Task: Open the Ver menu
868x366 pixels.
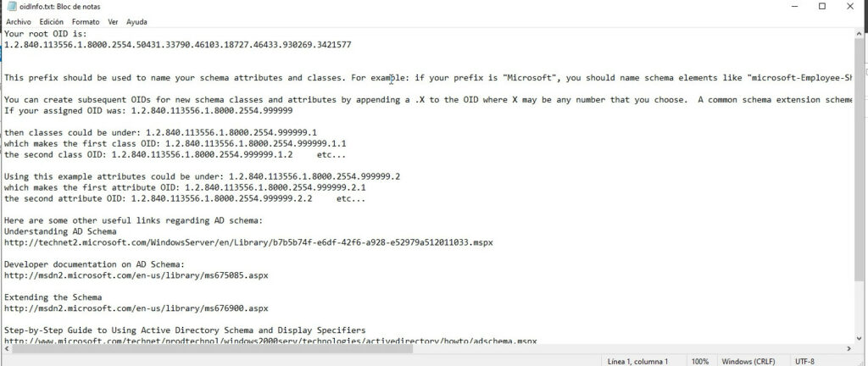Action: pos(113,22)
